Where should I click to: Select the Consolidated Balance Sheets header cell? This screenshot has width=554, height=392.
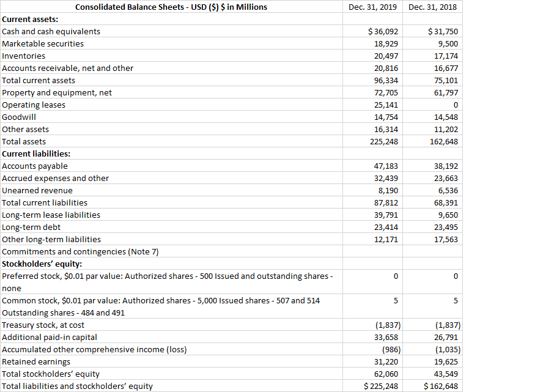171,7
